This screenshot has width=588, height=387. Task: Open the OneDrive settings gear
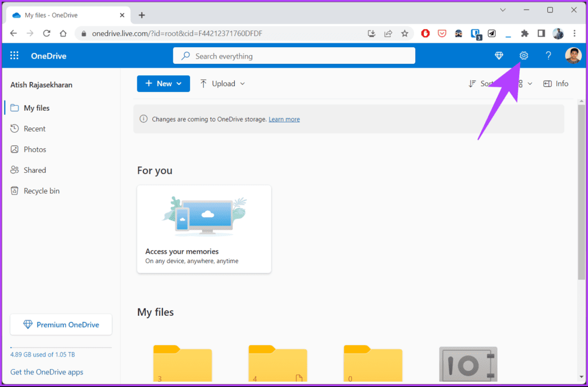coord(524,56)
